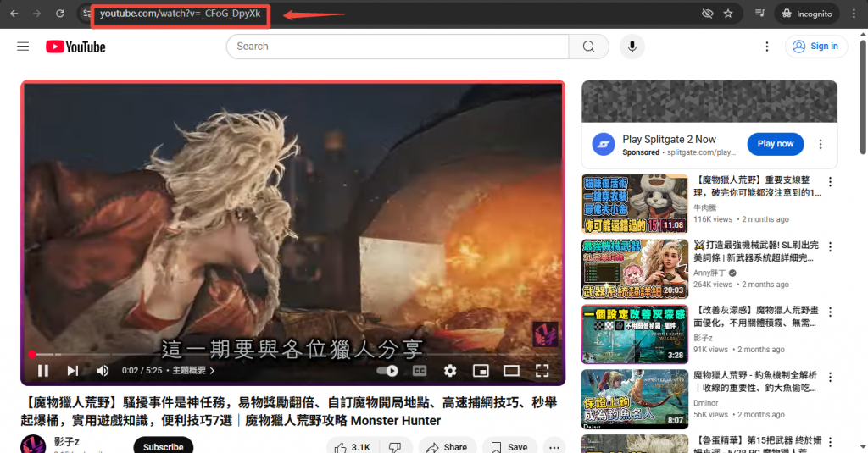Viewport: 868px width, 453px height.
Task: Click the site information icon in the address bar
Action: 87,14
